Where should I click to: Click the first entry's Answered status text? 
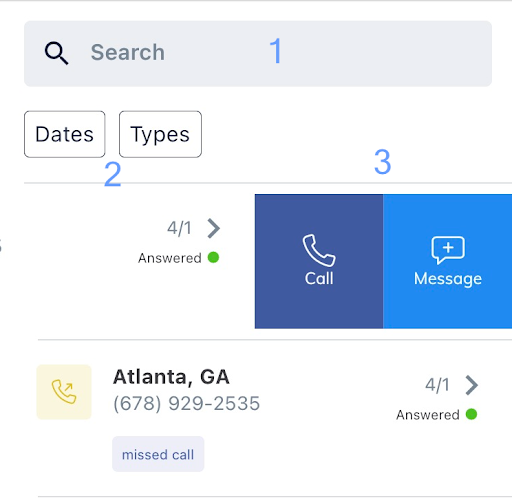click(170, 258)
